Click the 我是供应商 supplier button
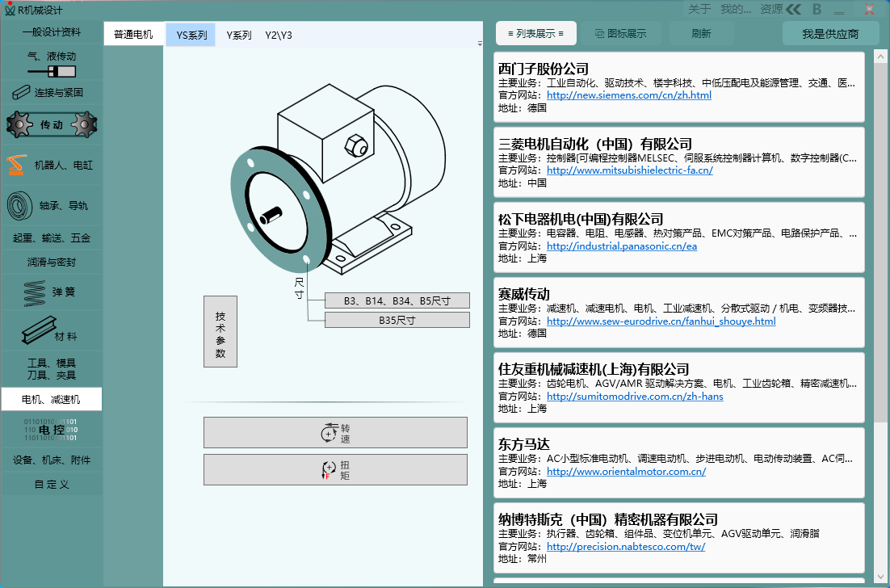The width and height of the screenshot is (890, 588). click(x=830, y=33)
